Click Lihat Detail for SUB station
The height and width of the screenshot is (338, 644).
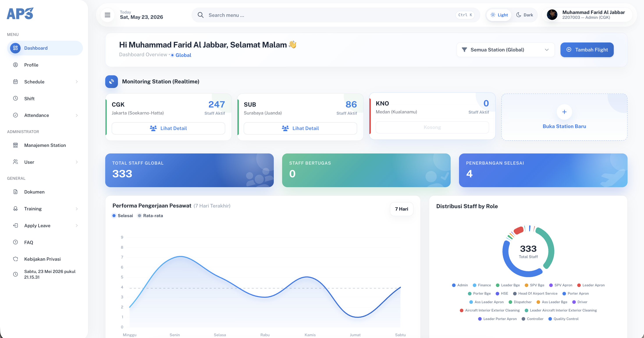[300, 128]
